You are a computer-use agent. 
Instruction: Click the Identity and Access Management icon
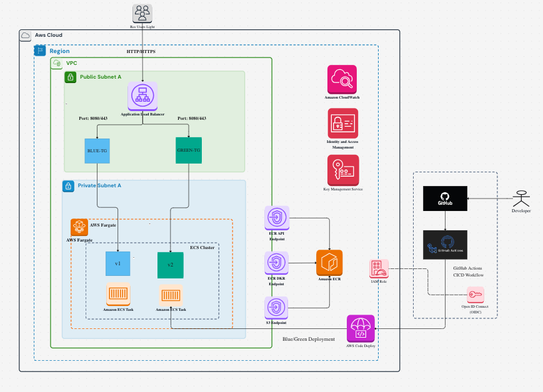tap(343, 123)
